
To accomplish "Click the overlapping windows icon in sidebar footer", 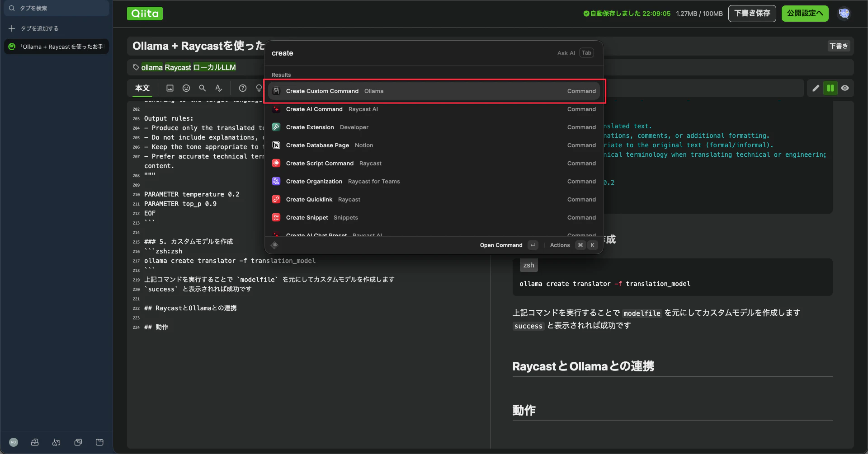I will pos(78,442).
